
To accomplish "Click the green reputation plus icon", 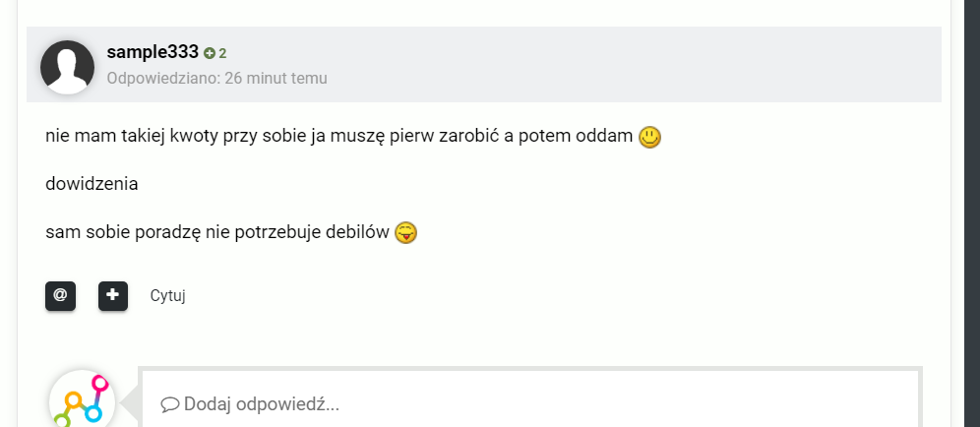I will pyautogui.click(x=210, y=53).
